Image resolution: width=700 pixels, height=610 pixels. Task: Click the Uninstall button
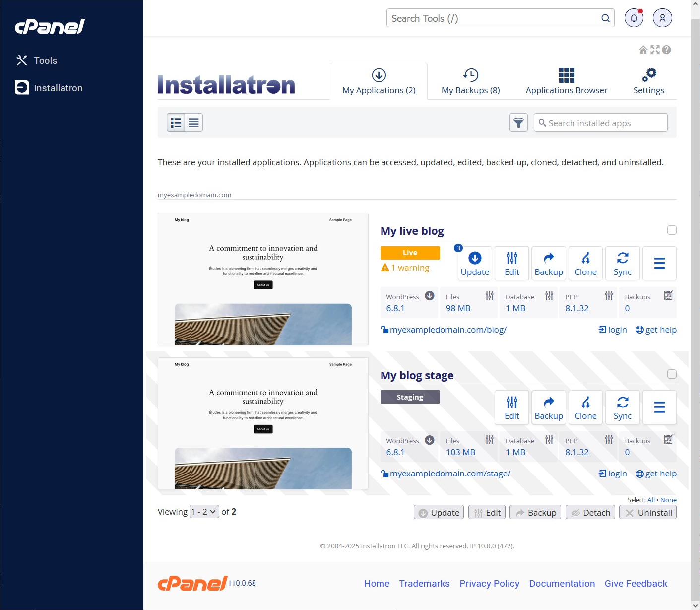tap(648, 512)
